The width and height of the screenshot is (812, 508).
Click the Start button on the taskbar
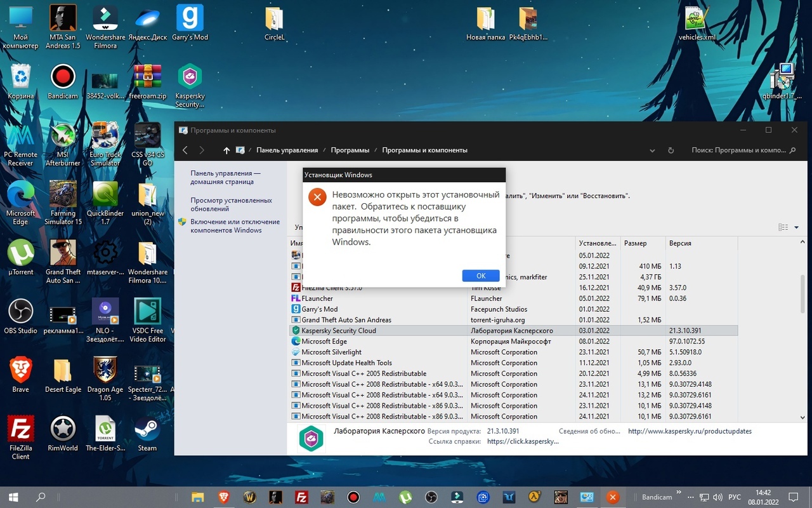tap(13, 497)
